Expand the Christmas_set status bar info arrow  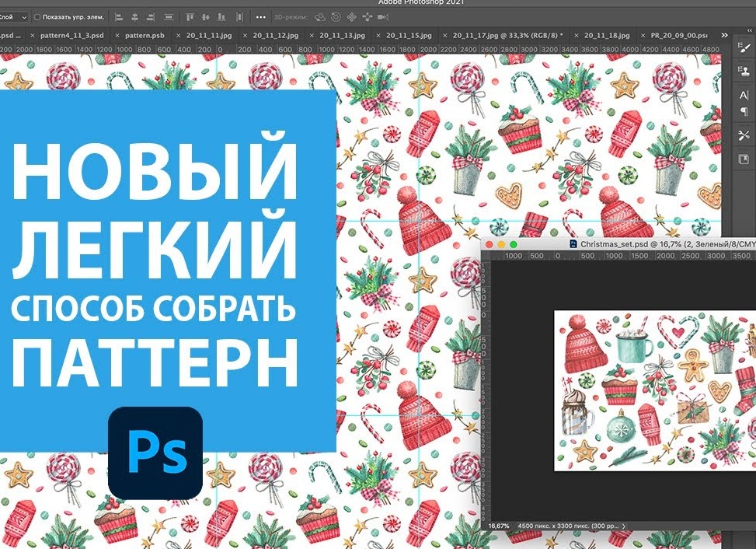[x=623, y=526]
